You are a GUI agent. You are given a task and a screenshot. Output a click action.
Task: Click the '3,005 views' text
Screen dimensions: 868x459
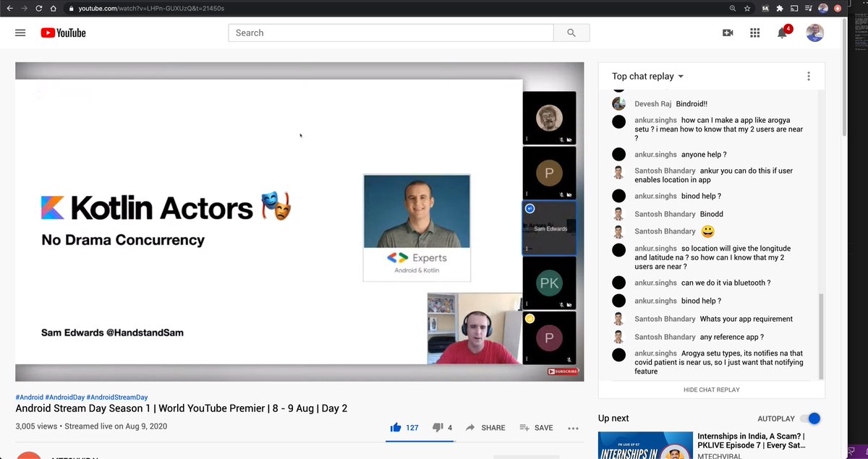[36, 426]
